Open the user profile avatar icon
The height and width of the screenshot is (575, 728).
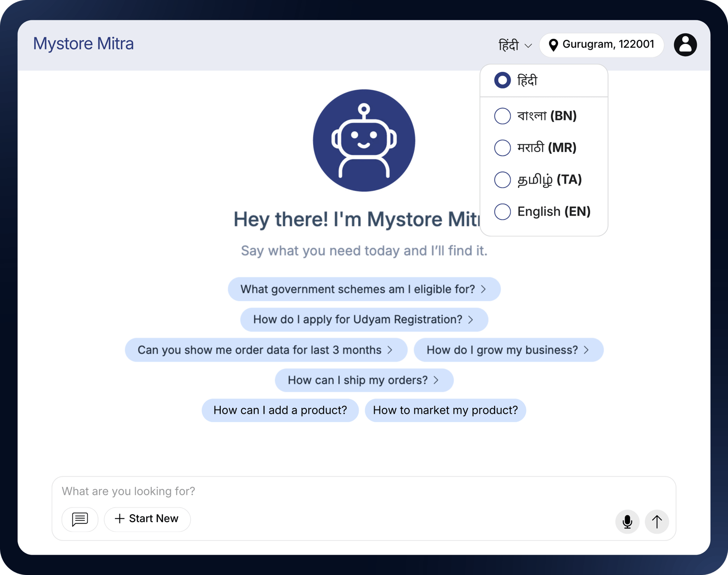pos(685,45)
